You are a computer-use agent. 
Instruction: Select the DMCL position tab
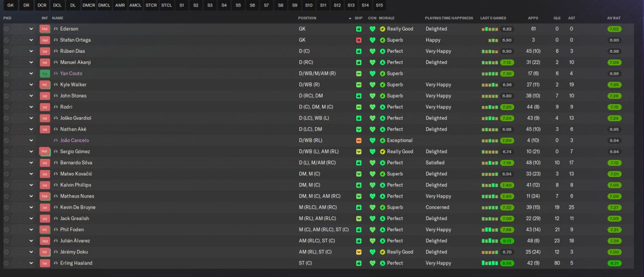[x=104, y=5]
